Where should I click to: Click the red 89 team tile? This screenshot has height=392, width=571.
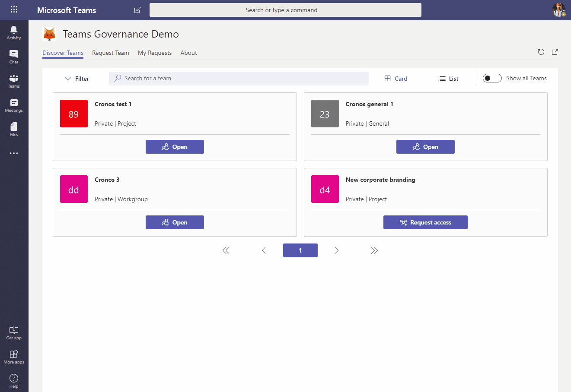[x=74, y=114]
